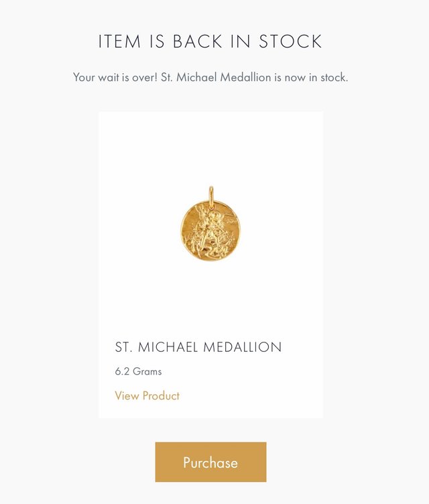Click the word "Product" in the gold link

coord(161,395)
